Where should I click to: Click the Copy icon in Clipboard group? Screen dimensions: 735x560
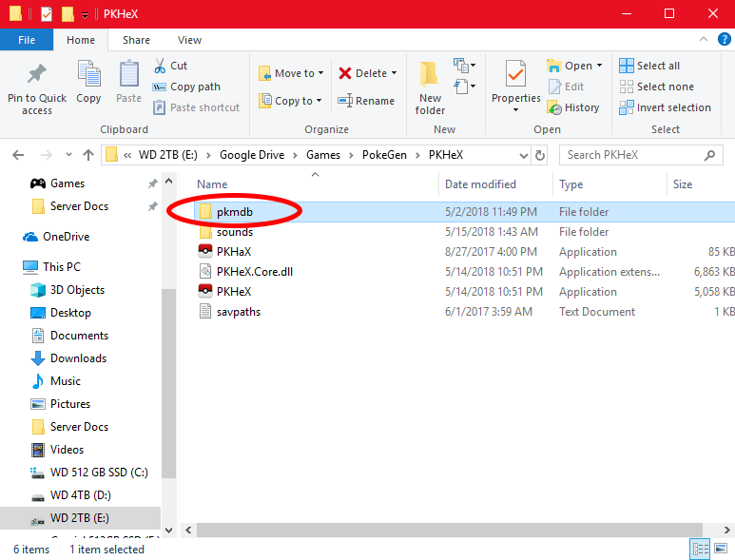tap(88, 75)
